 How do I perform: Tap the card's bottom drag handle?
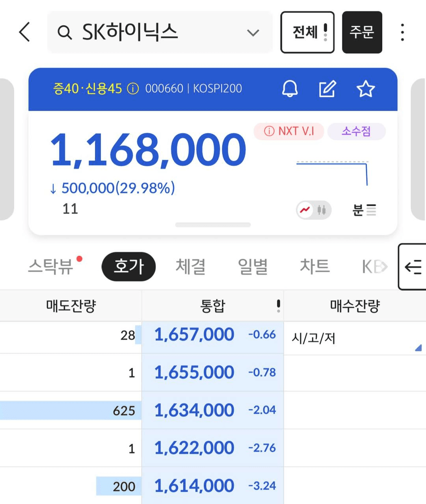(x=213, y=225)
